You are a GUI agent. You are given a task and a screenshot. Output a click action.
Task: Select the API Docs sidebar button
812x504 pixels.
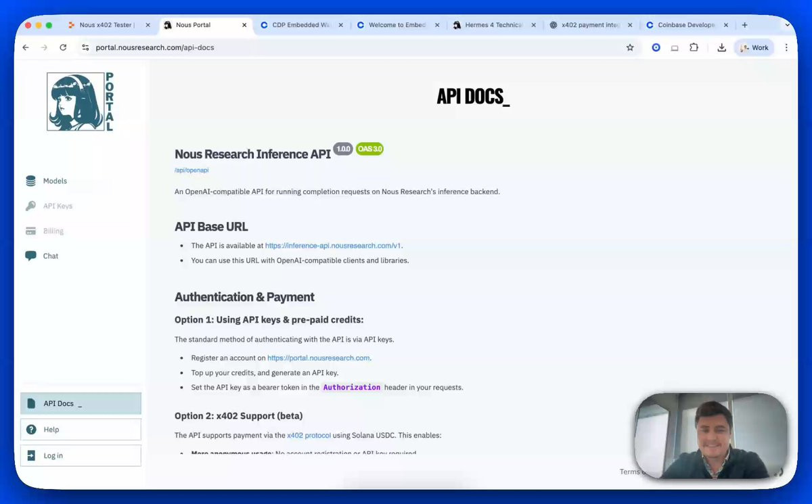(81, 404)
